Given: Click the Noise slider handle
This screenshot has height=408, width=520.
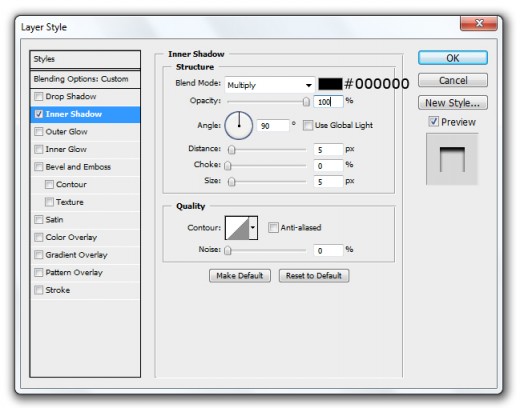Looking at the screenshot, I should click(228, 250).
